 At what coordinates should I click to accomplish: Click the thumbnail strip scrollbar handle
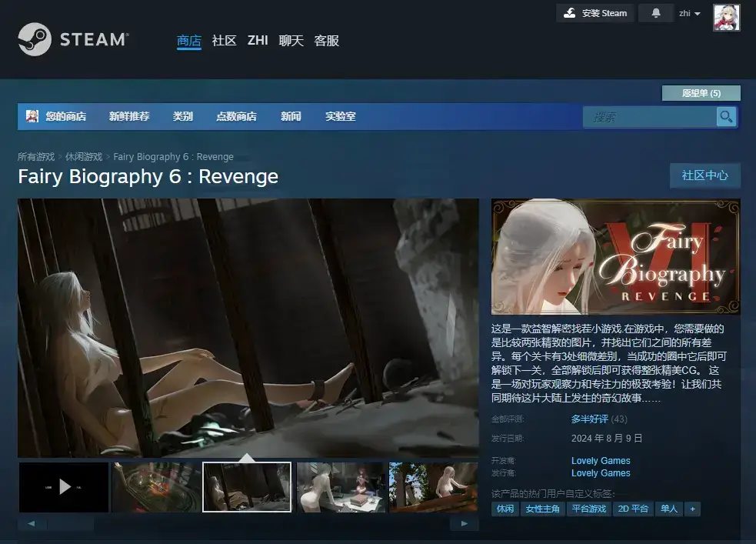[71, 523]
